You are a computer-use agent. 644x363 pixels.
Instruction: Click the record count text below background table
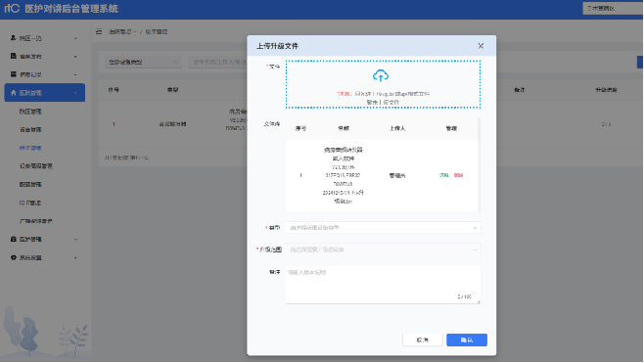(126, 158)
